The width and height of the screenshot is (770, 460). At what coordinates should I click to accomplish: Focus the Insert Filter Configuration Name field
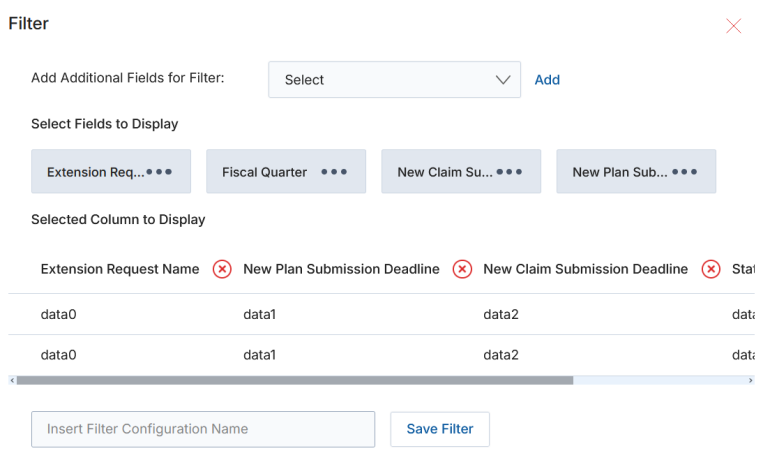[x=203, y=429]
